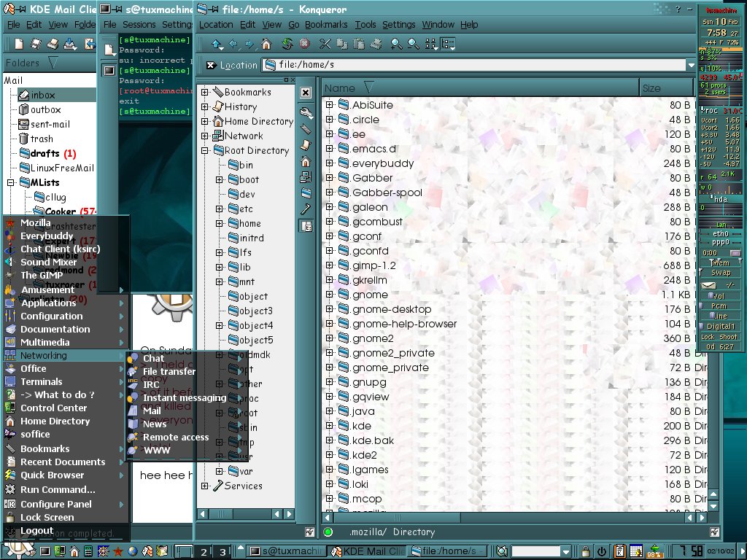Go up one directory in Konqueror
The width and height of the screenshot is (747, 560).
click(217, 44)
